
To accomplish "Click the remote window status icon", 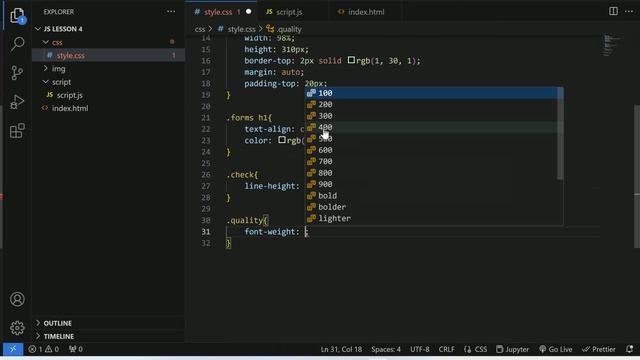I will [13, 349].
